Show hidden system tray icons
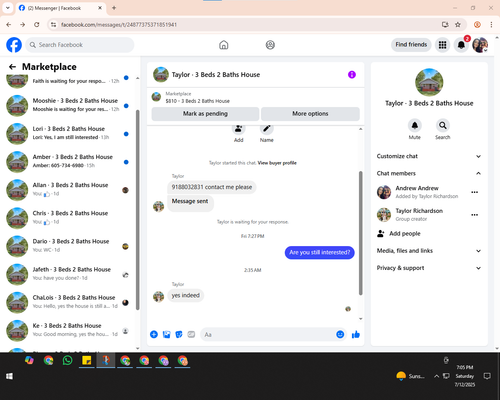This screenshot has height=400, width=500. click(x=436, y=376)
